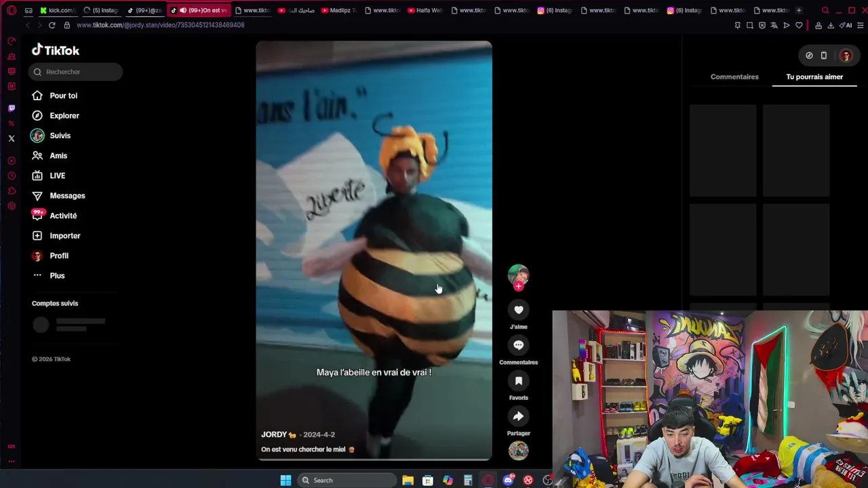The width and height of the screenshot is (868, 488).
Task: Open Opera sidebar settings gear
Action: (x=12, y=206)
